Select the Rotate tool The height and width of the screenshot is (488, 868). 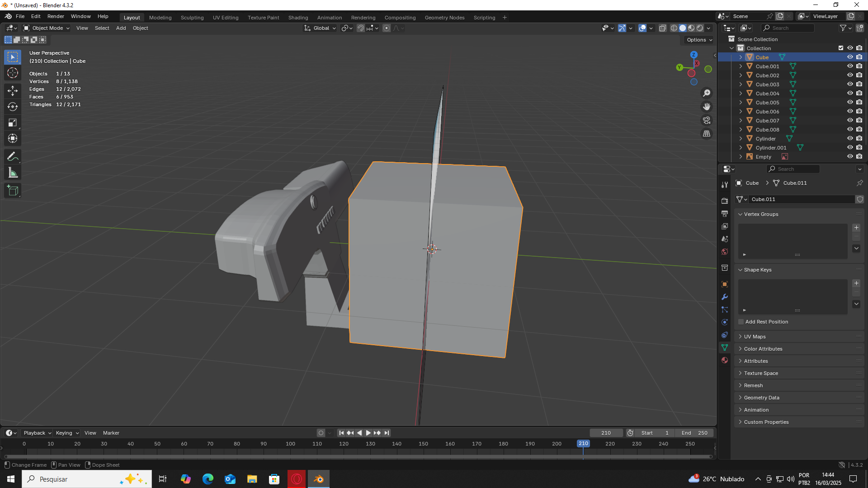13,107
